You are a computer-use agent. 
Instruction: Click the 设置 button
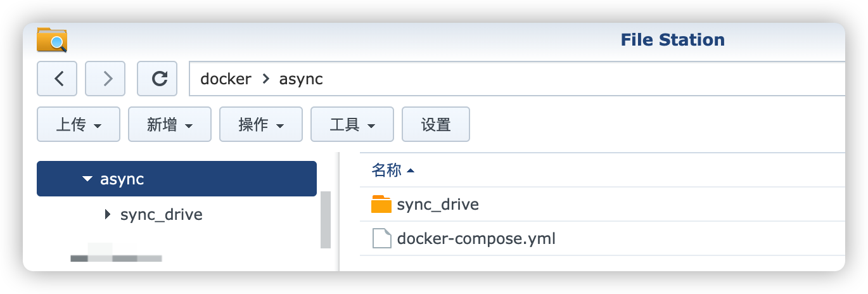pos(436,124)
